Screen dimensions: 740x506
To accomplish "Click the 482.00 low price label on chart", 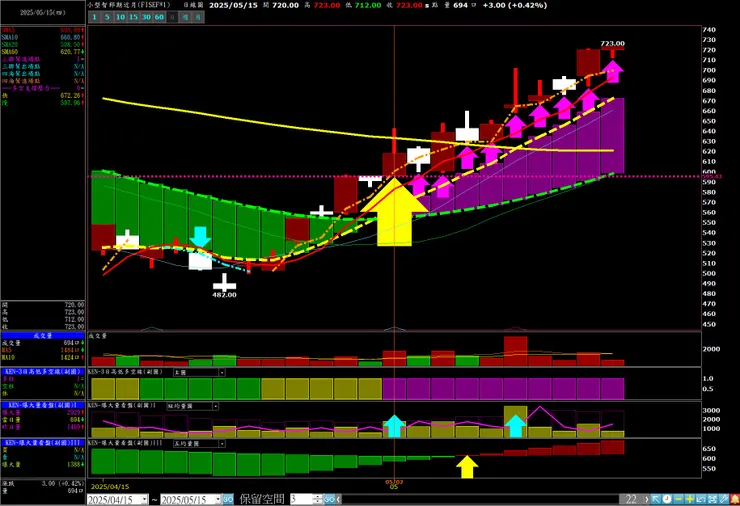I will (x=224, y=295).
